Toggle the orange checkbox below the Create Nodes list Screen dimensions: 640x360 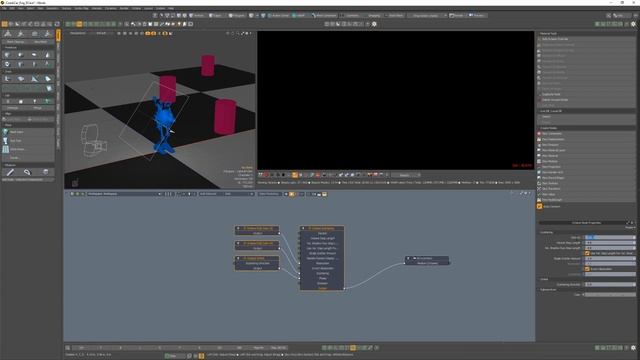[540, 207]
